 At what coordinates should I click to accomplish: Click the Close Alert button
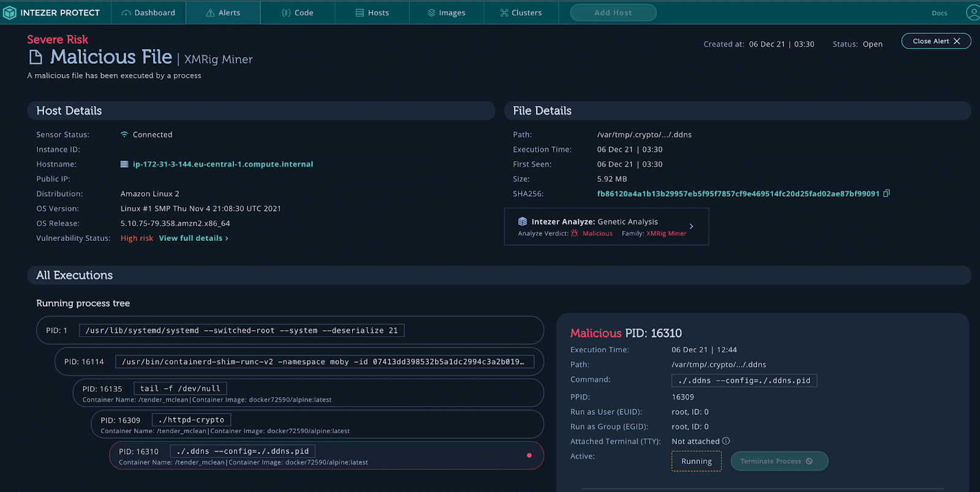936,41
